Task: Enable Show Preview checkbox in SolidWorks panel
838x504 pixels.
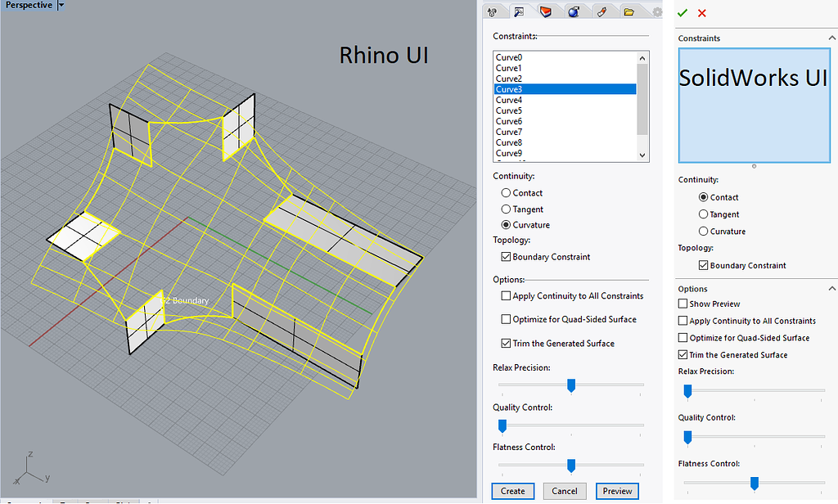Action: (x=683, y=304)
